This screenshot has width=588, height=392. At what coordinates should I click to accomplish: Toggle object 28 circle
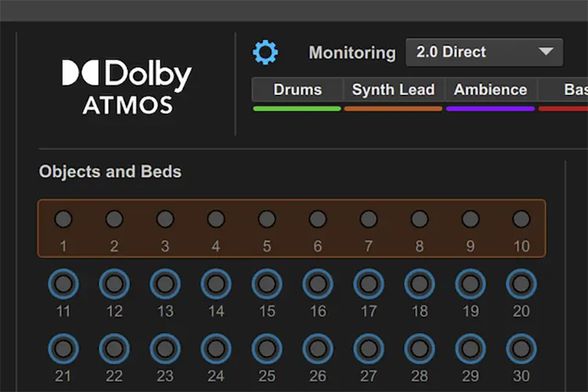pos(419,349)
